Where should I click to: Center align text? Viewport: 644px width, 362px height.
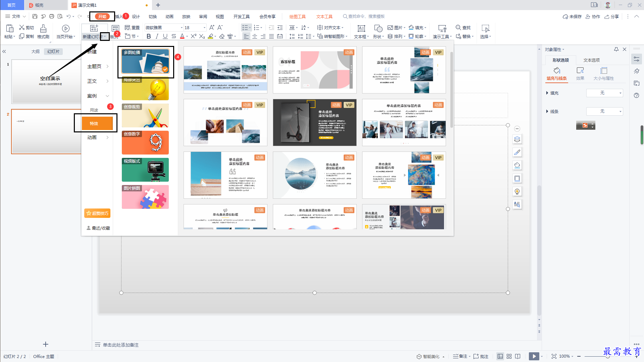pyautogui.click(x=255, y=36)
